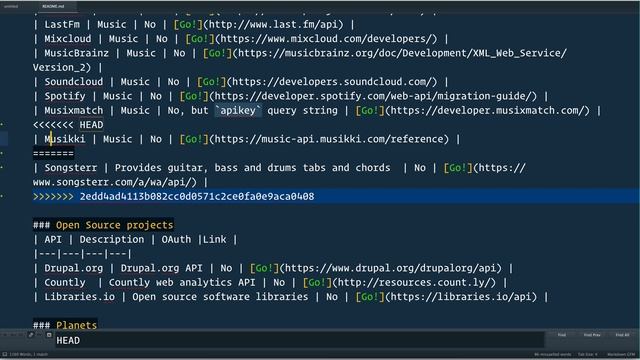640x360 pixels.
Task: Click the '1588 Words, 1 match' status text
Action: coord(29,354)
